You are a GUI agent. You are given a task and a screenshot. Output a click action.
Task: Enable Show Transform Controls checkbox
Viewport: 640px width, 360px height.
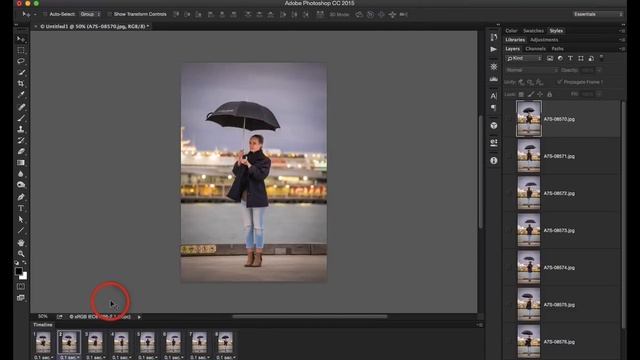click(109, 14)
